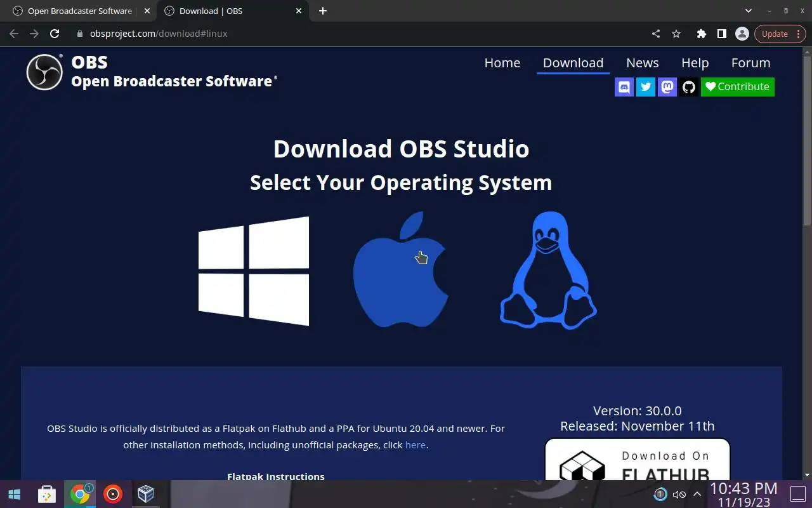This screenshot has height=508, width=812.
Task: Reload the page with the refresh icon
Action: coord(55,34)
